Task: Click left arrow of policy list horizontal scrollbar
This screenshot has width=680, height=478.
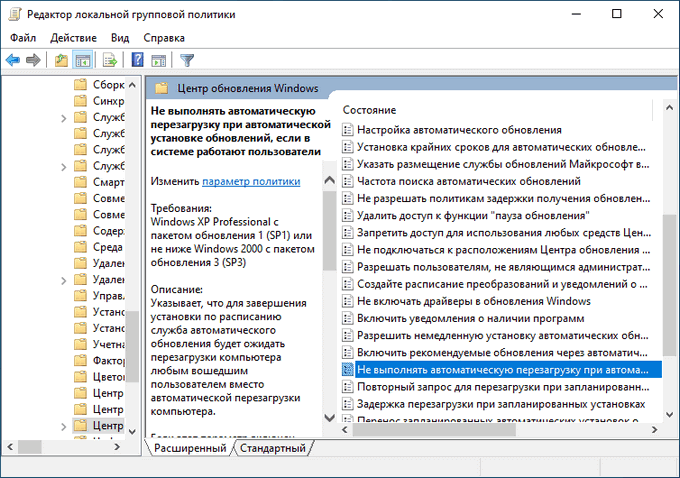Action: coord(345,430)
